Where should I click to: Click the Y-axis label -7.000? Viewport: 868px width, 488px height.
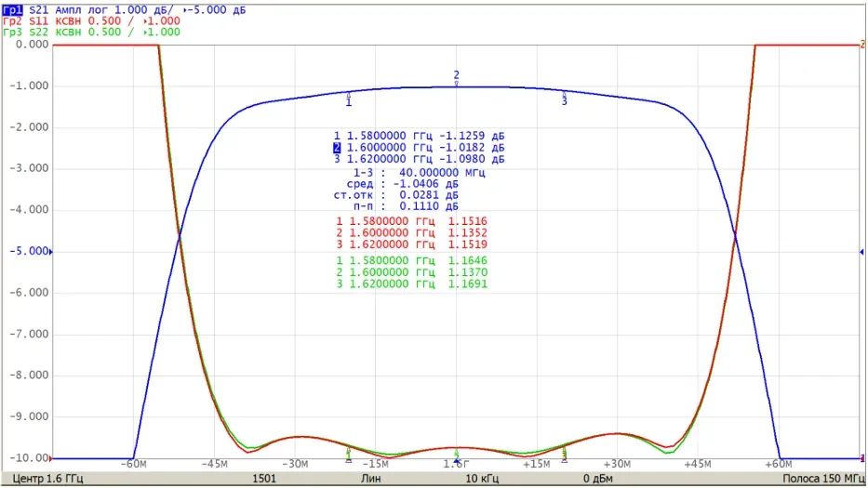[x=29, y=335]
